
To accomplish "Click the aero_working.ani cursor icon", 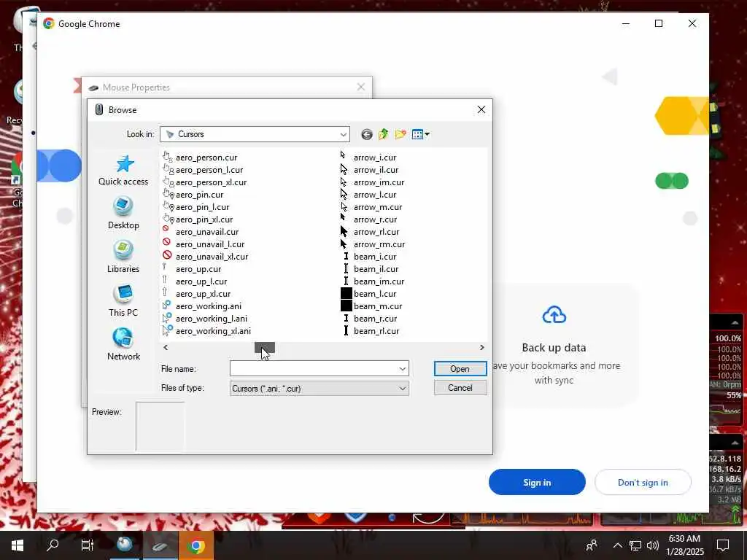I will point(167,306).
